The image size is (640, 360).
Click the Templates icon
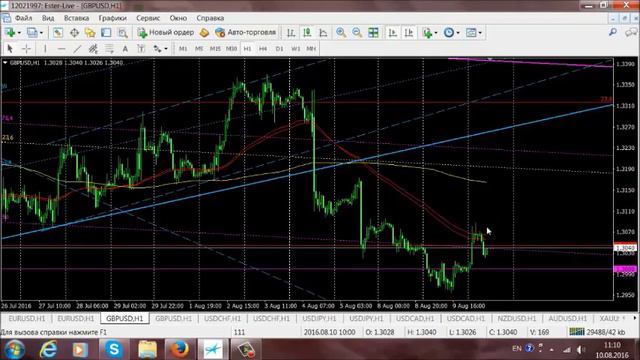(471, 33)
